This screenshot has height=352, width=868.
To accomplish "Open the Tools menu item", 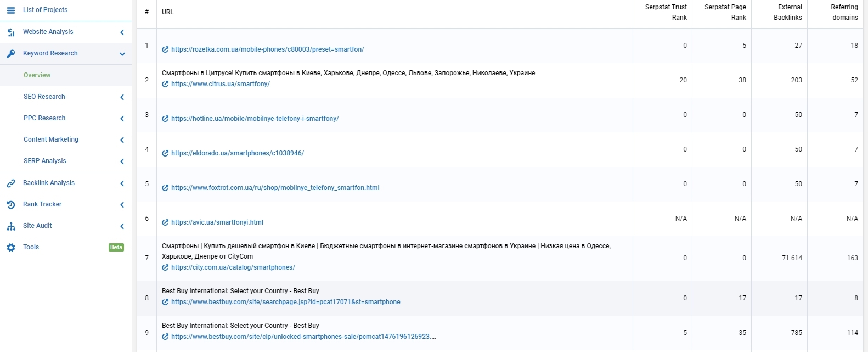I will coord(31,247).
